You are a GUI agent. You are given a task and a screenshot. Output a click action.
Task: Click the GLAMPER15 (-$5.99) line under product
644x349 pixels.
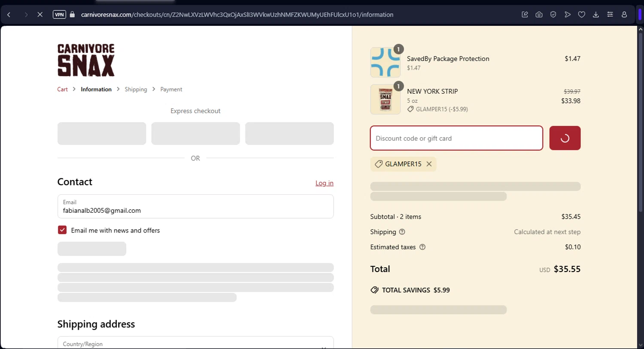pos(437,109)
